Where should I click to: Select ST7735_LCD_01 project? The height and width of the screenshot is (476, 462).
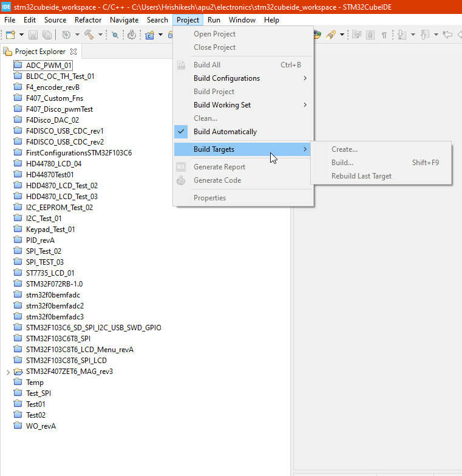[x=50, y=273]
